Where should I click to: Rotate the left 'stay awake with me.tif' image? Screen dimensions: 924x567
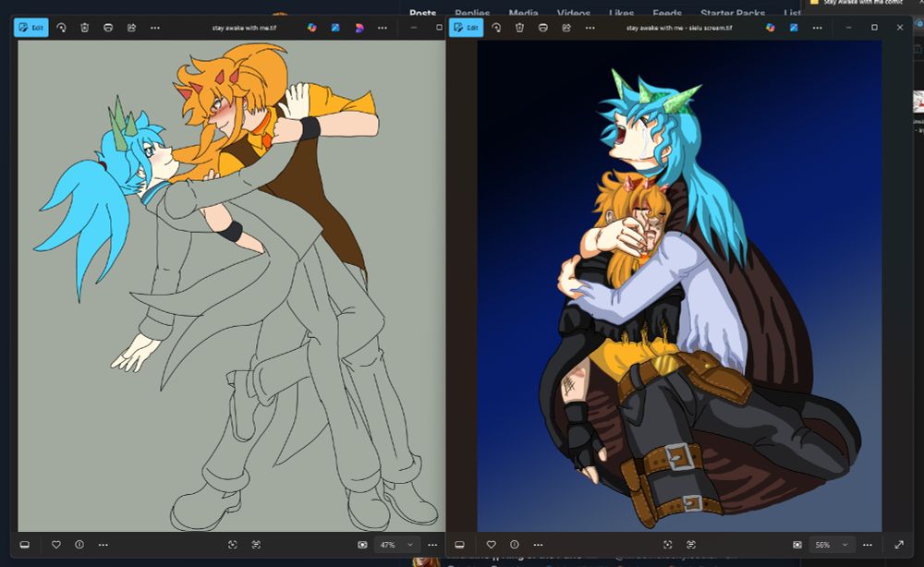(61, 28)
